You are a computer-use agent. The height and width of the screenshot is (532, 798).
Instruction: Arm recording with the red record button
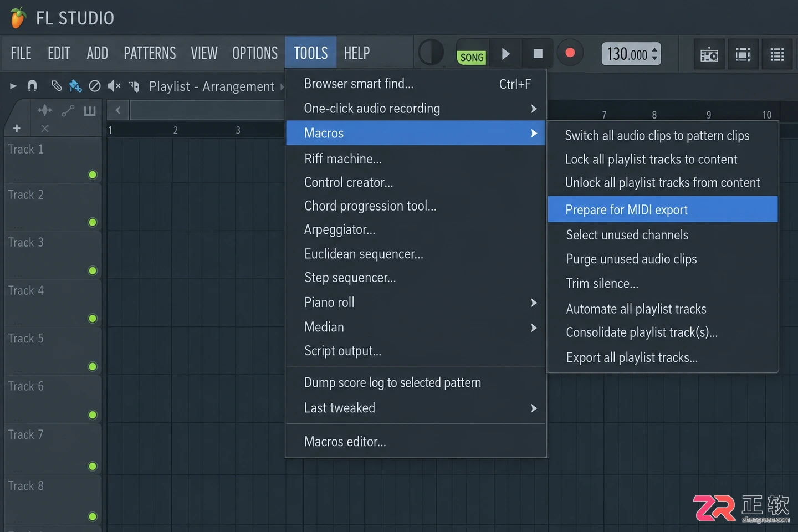(570, 53)
